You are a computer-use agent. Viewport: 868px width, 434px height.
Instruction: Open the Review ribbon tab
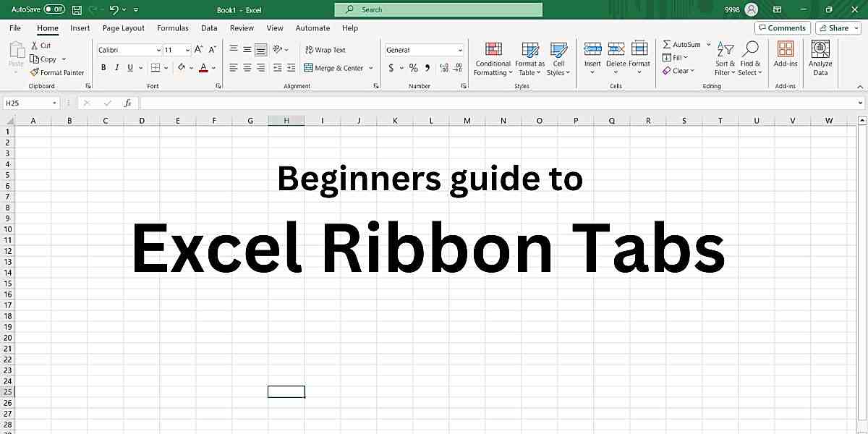(241, 27)
